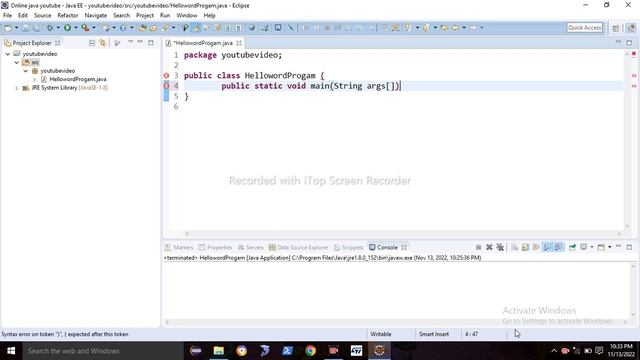
Task: Click the New file wizard icon
Action: tap(8, 28)
